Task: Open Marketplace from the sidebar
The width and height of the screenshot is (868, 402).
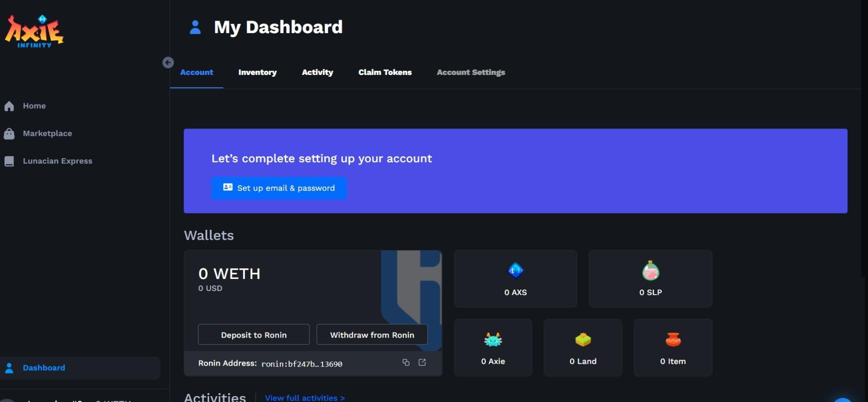Action: (x=47, y=134)
